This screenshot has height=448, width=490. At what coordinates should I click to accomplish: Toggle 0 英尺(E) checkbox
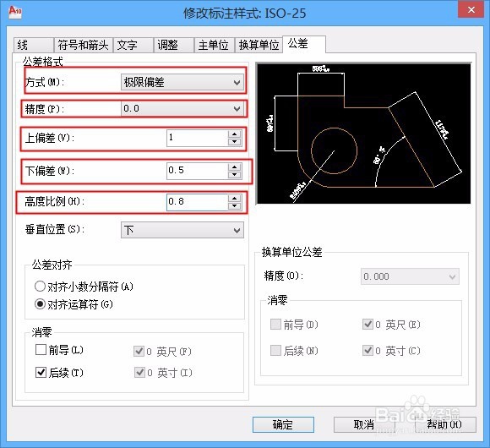[367, 325]
